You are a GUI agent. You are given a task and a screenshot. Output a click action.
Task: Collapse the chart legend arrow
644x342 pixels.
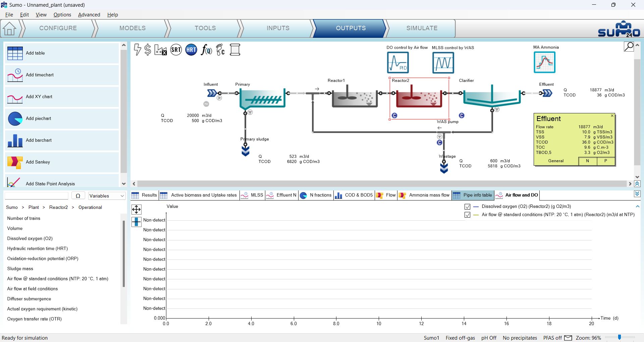(x=637, y=207)
